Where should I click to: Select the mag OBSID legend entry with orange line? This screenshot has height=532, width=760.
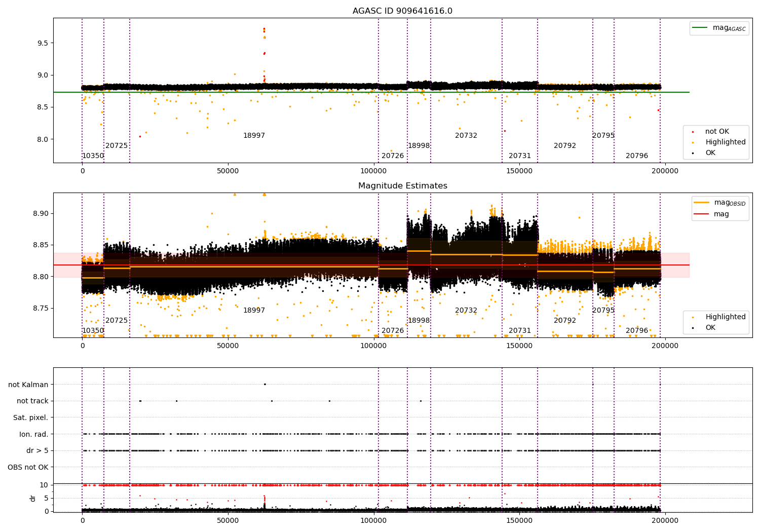(719, 203)
